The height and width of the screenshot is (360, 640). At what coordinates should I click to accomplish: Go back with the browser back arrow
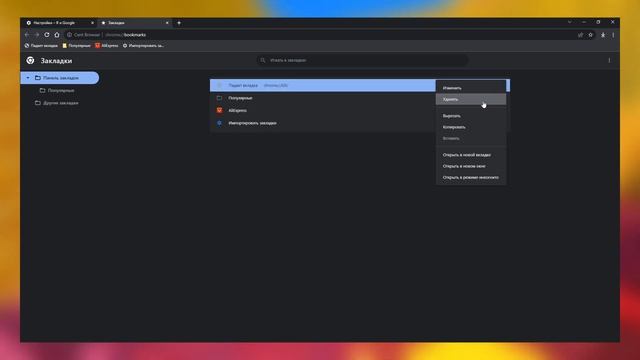(27, 35)
